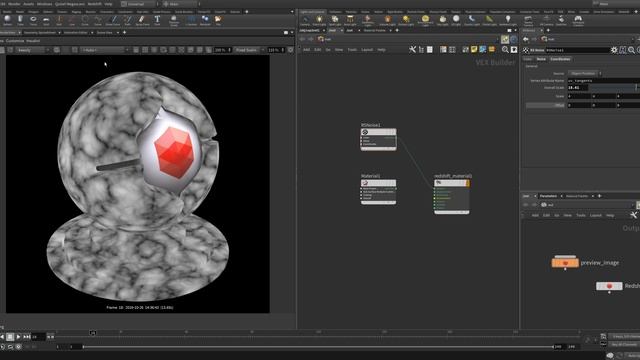Create a Sky Light from the shelf
The width and height of the screenshot is (640, 360).
(x=442, y=20)
